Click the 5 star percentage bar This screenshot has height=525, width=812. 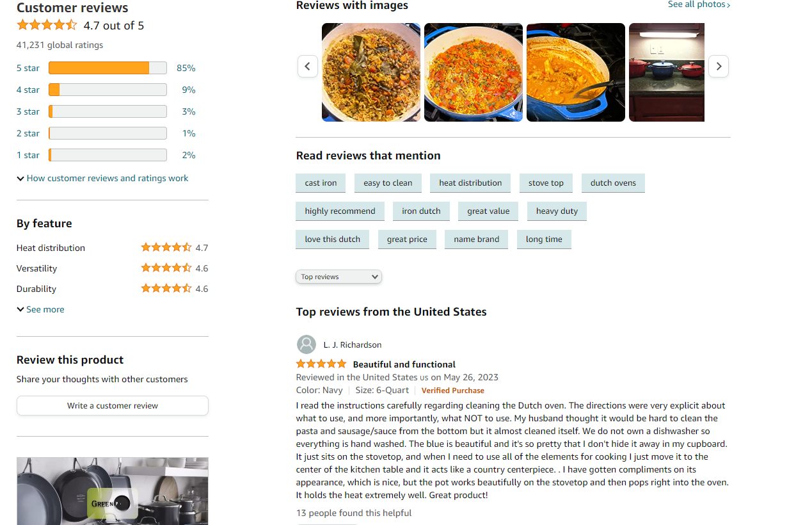tap(107, 68)
